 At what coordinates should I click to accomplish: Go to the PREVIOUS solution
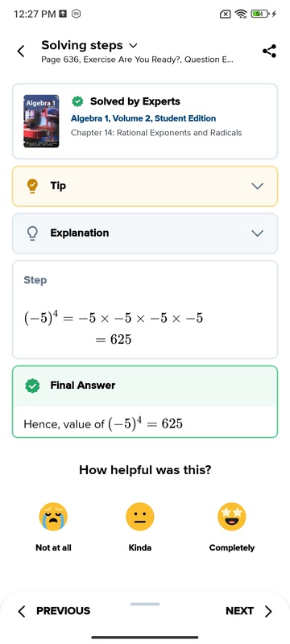point(54,611)
